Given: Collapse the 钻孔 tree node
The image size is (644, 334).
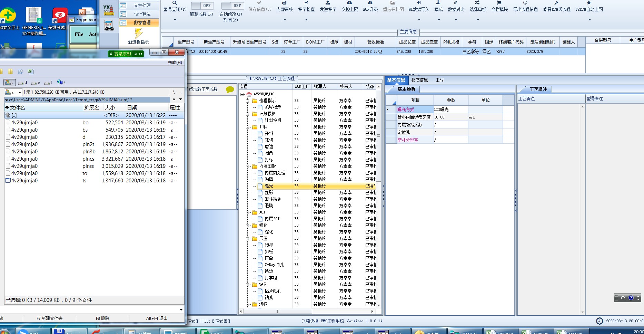Looking at the screenshot, I should click(x=248, y=285).
